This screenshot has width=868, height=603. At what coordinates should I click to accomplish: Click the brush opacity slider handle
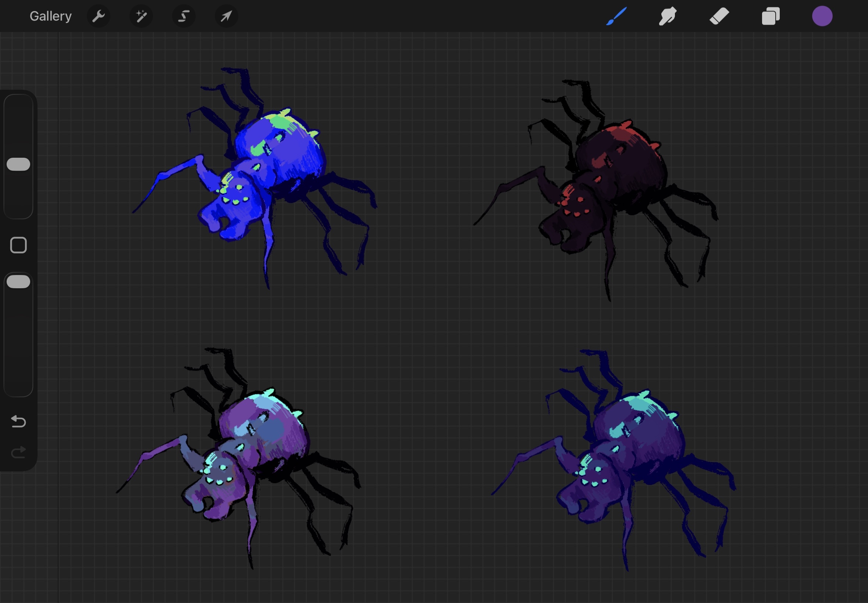click(x=18, y=282)
